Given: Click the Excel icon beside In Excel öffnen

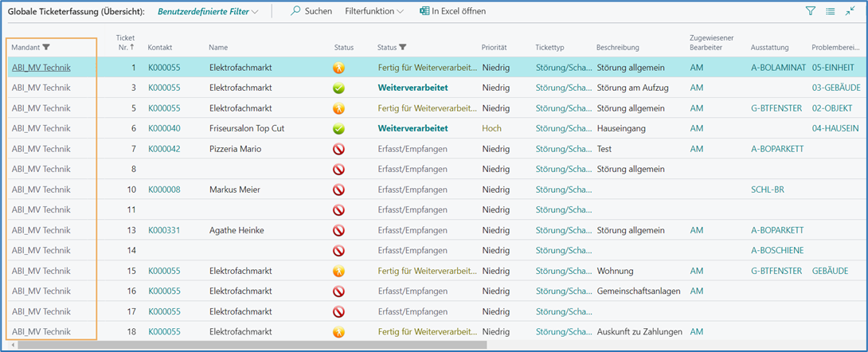Looking at the screenshot, I should point(424,11).
